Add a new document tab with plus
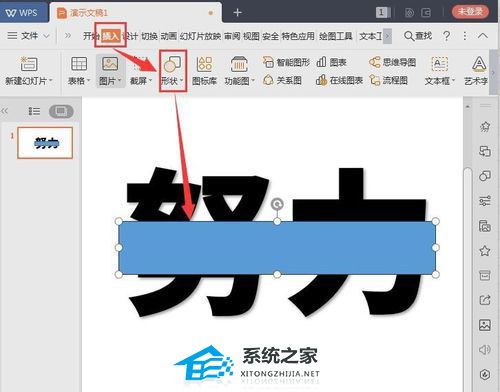Screen dimensions: 500x392 tap(238, 13)
